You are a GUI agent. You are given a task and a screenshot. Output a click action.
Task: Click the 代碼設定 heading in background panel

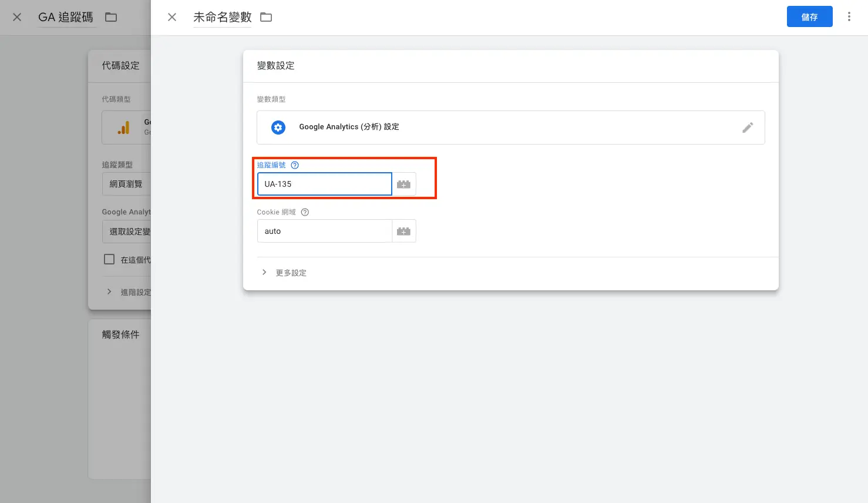click(x=121, y=65)
